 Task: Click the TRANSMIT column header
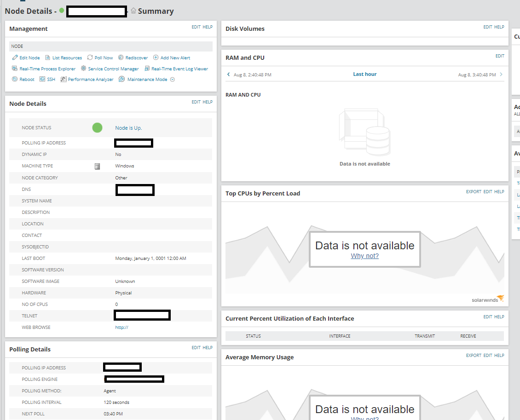(x=425, y=336)
